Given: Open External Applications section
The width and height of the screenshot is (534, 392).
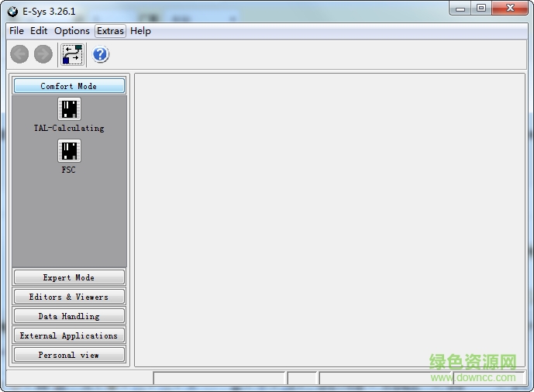Looking at the screenshot, I should coord(69,335).
